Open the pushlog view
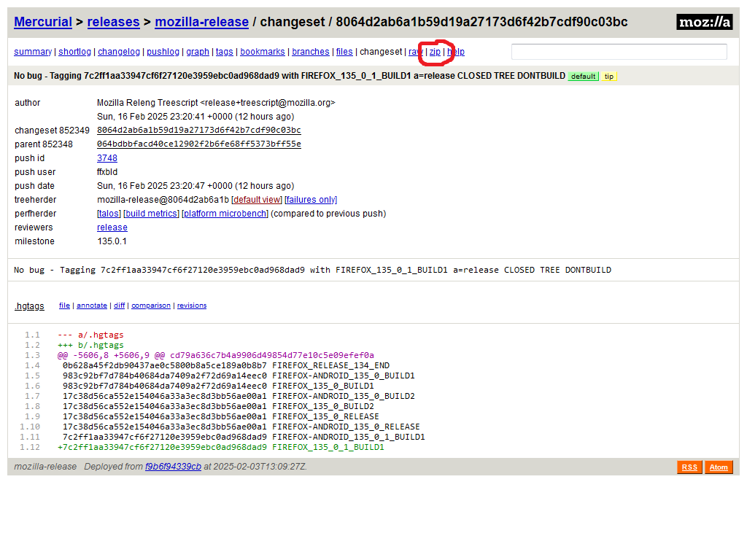Image resolution: width=747 pixels, height=560 pixels. pyautogui.click(x=163, y=52)
